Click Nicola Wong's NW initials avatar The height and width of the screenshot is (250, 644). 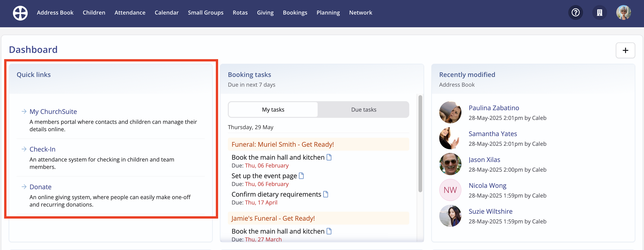click(x=450, y=190)
